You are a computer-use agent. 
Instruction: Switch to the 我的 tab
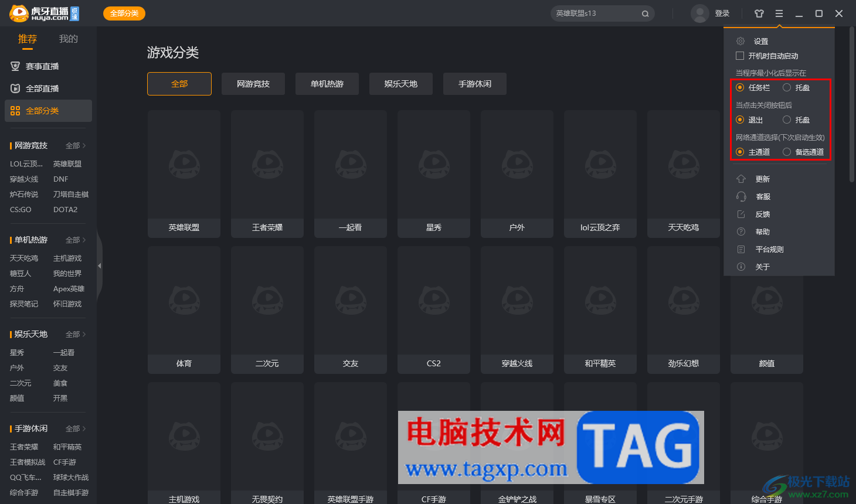(69, 39)
